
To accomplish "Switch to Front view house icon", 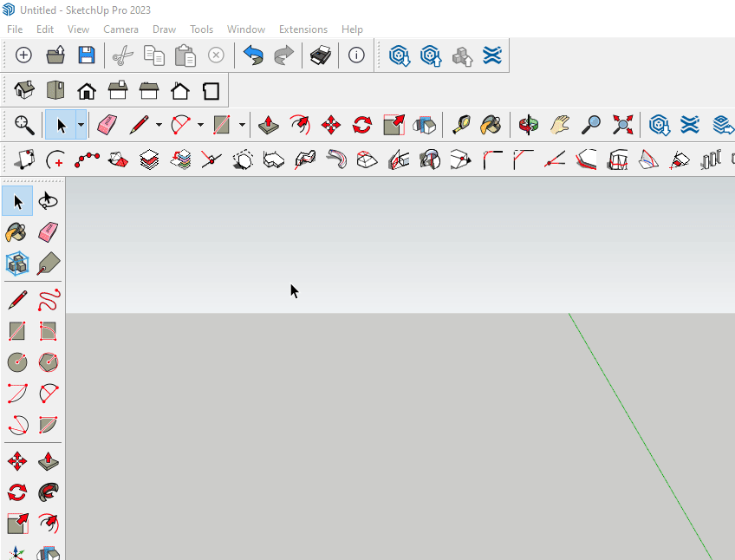I will tap(87, 90).
